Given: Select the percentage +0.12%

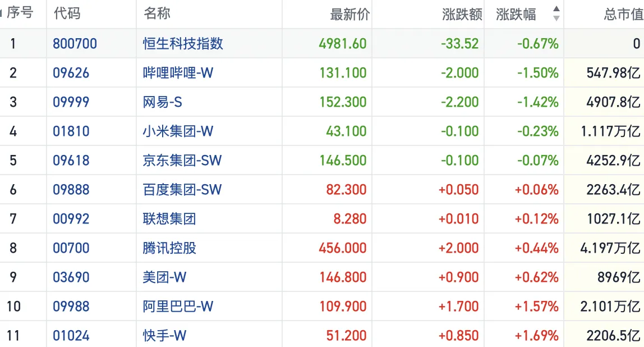Looking at the screenshot, I should tap(537, 219).
